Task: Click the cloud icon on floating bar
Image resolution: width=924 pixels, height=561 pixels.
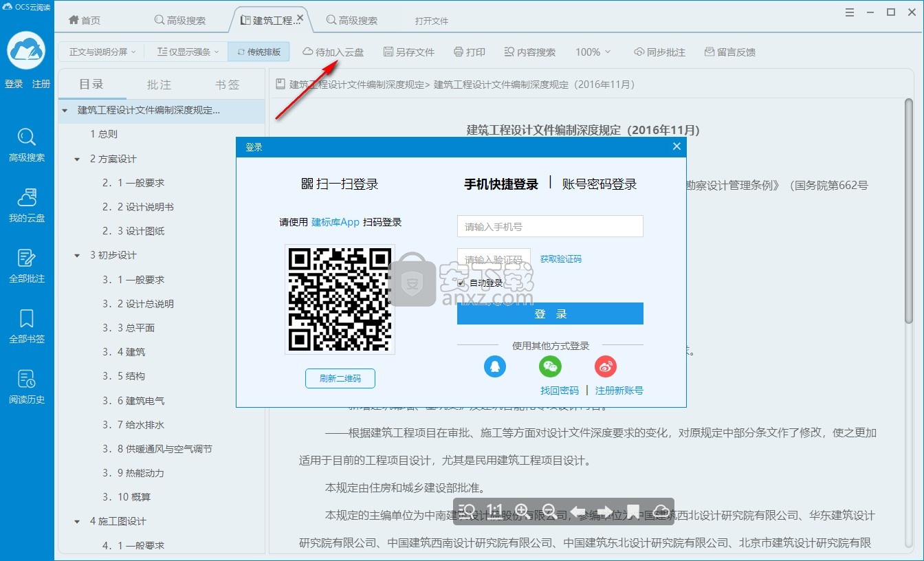Action: coord(661,511)
